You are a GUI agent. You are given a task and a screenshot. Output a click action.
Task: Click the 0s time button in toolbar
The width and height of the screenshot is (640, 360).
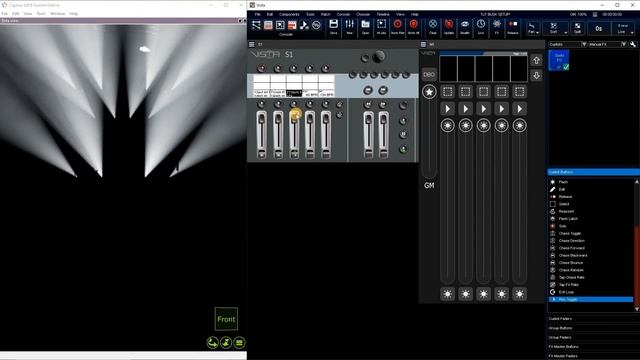click(598, 28)
